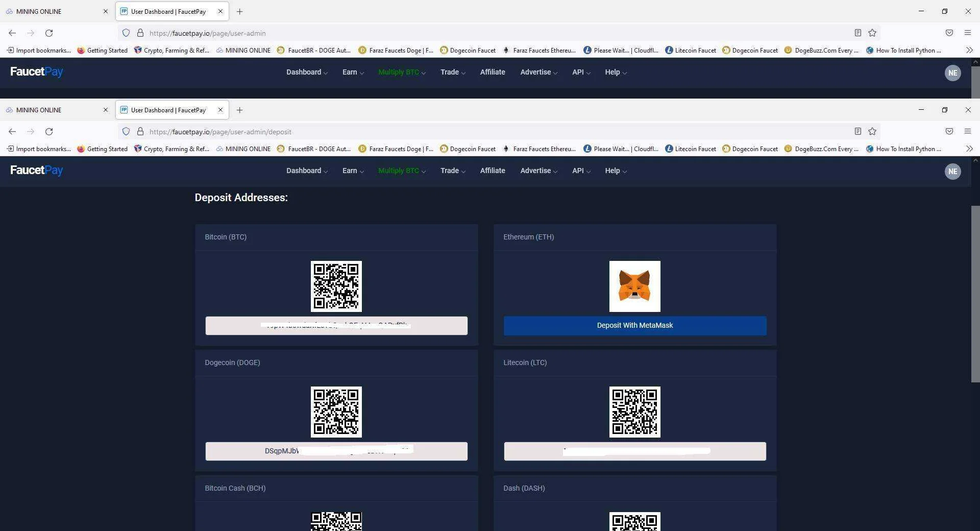980x531 pixels.
Task: Open the hamburger menu in upper browser window
Action: tap(968, 33)
